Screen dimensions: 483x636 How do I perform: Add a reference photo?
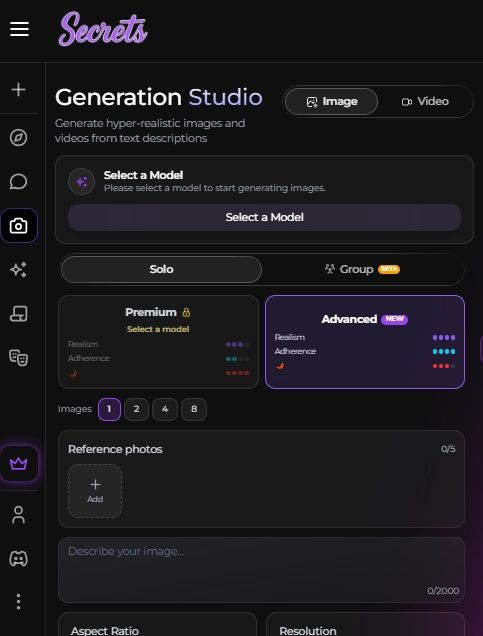(95, 491)
